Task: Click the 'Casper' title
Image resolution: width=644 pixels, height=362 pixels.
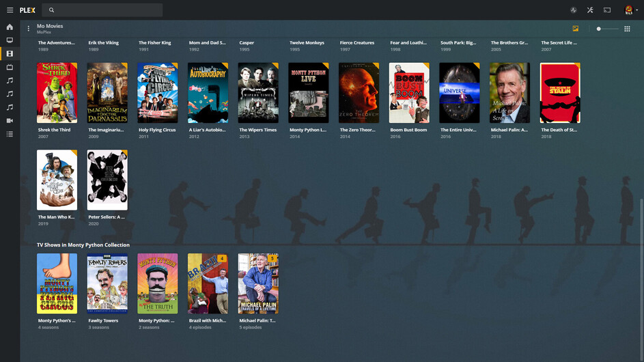Action: coord(247,43)
